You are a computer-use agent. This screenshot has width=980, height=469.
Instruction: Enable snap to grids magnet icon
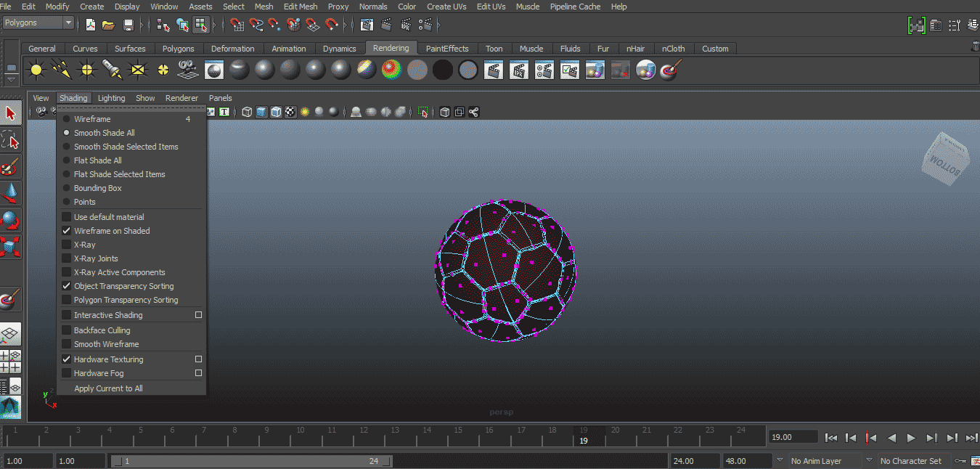point(237,25)
